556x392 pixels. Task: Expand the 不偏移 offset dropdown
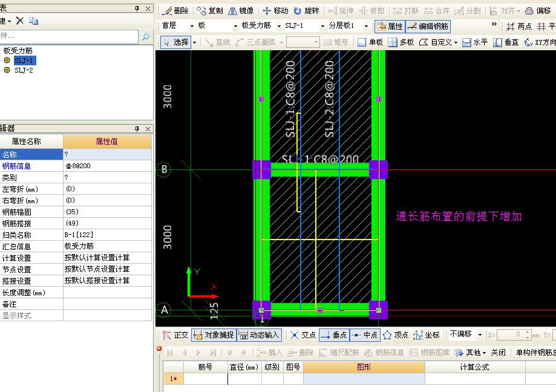pos(480,335)
